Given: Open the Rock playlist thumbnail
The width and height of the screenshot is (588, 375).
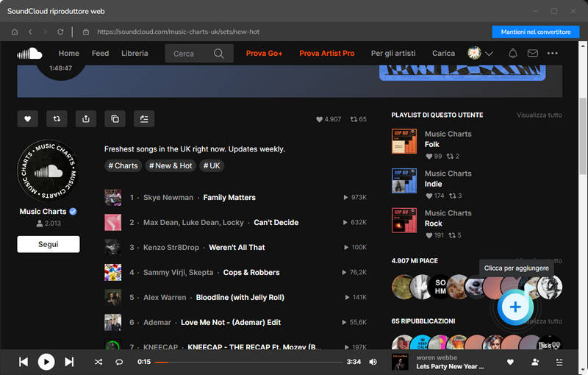Looking at the screenshot, I should [x=404, y=220].
